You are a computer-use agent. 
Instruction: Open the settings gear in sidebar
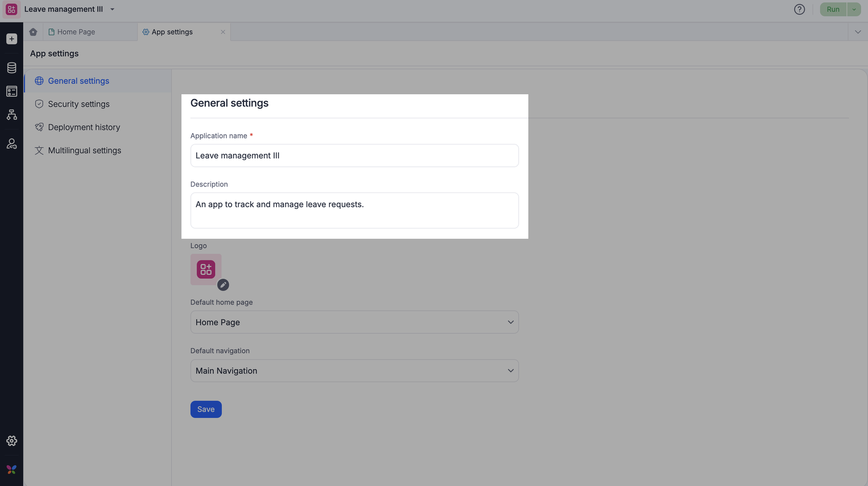coord(12,441)
